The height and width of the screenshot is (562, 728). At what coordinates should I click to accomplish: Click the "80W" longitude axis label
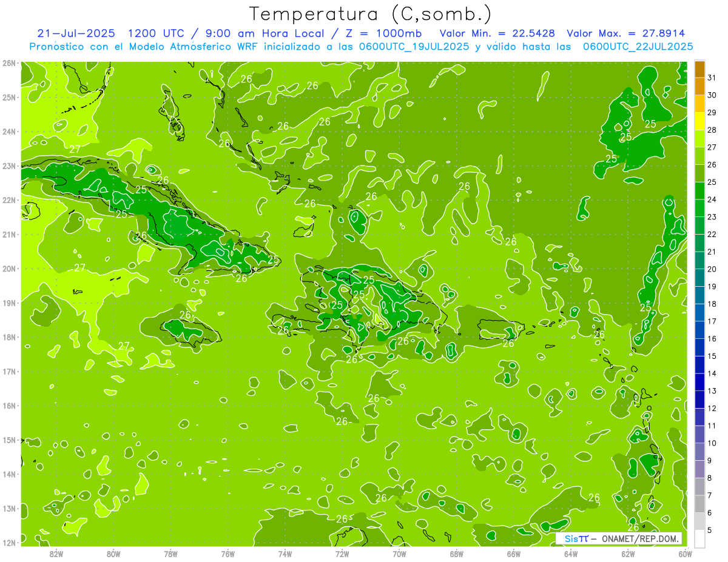113,554
